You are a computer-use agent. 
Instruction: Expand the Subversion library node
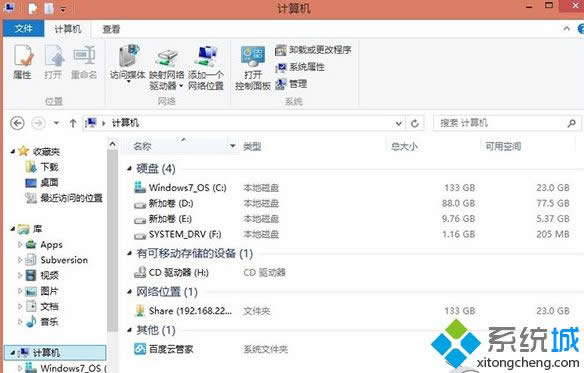20,260
